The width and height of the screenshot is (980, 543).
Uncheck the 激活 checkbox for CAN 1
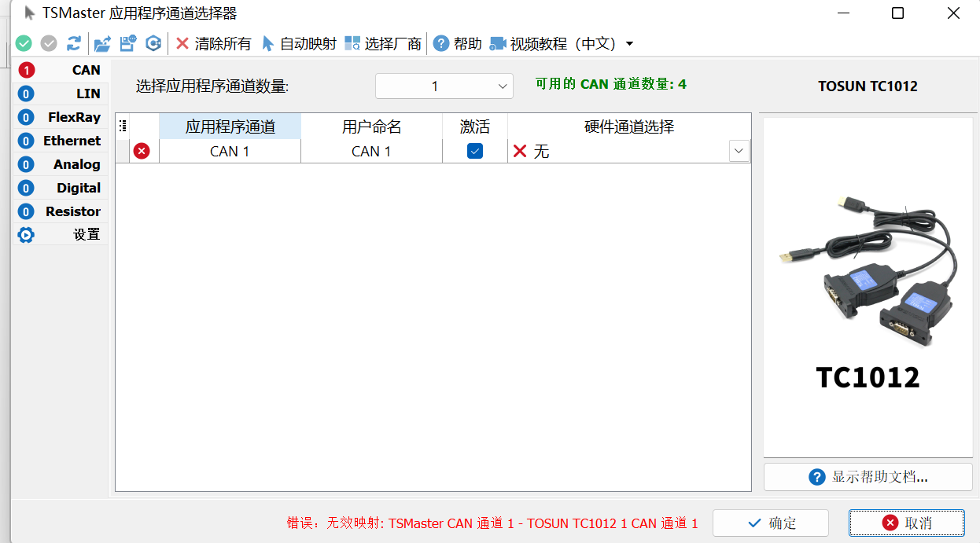coord(475,151)
